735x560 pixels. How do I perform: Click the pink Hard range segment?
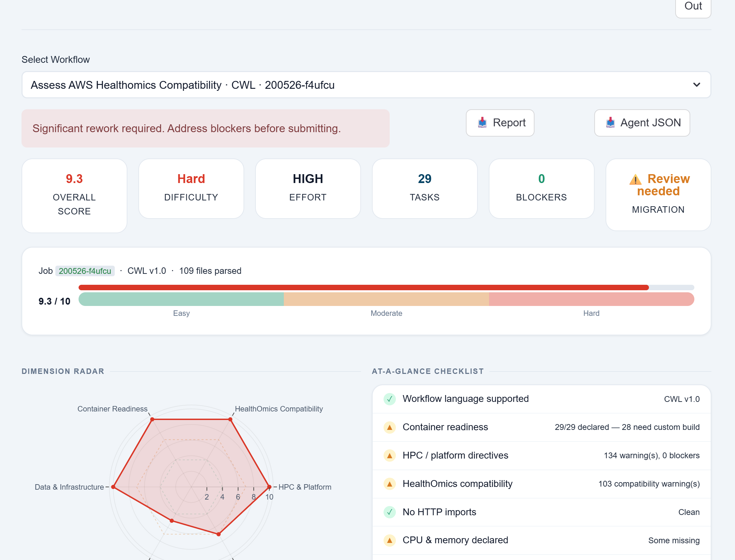pos(592,299)
